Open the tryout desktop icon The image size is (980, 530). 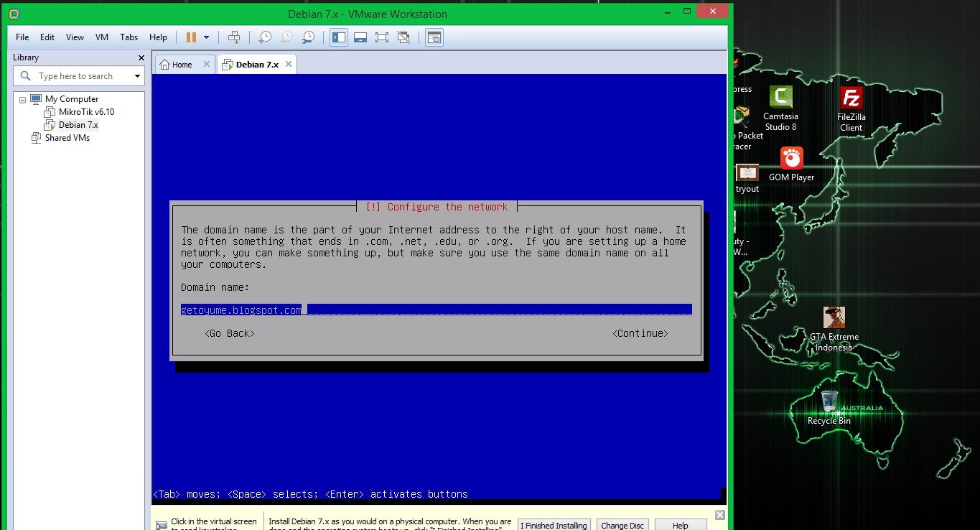(747, 178)
